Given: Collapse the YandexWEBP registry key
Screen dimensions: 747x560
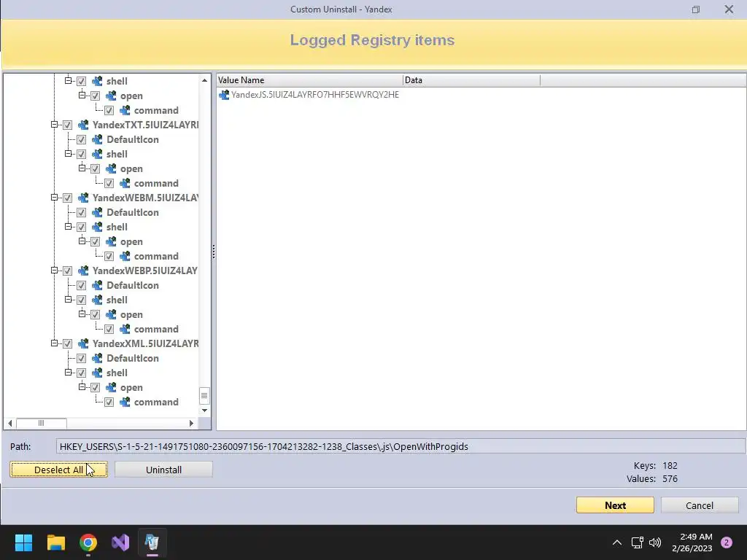Looking at the screenshot, I should [54, 270].
